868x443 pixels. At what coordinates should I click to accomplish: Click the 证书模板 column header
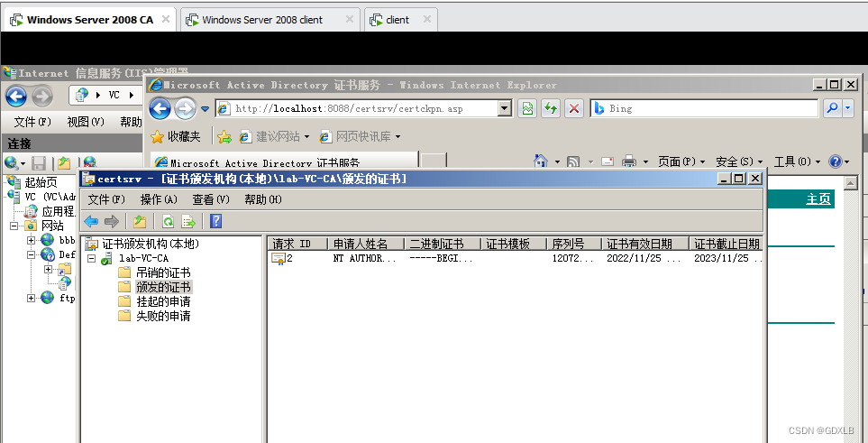pos(515,244)
